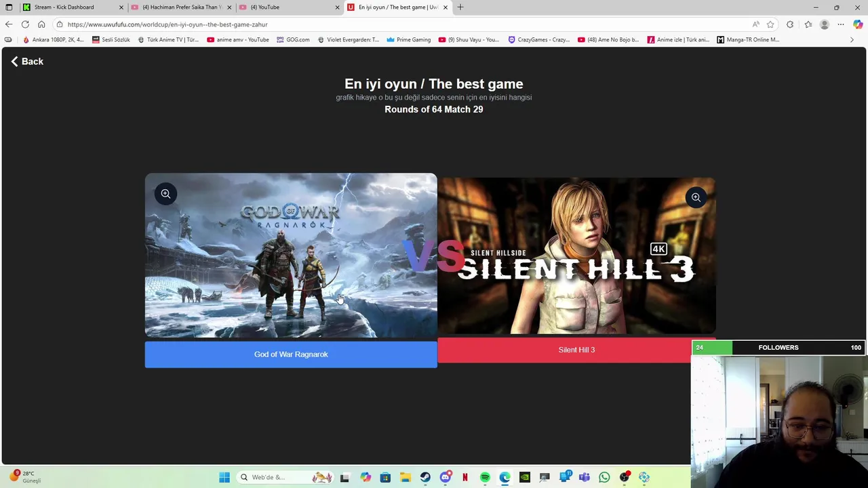Open NVIDIA app from taskbar
Screen dimensions: 868x488
(x=525, y=477)
